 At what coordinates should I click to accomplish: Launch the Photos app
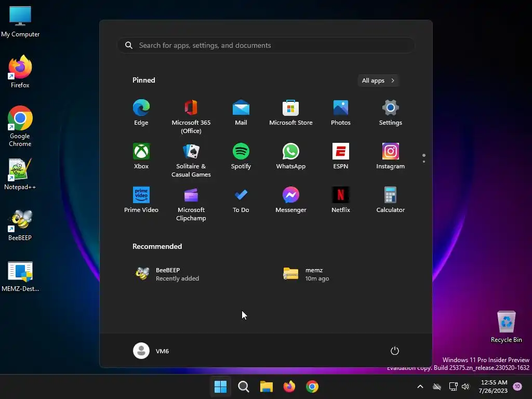tap(341, 113)
